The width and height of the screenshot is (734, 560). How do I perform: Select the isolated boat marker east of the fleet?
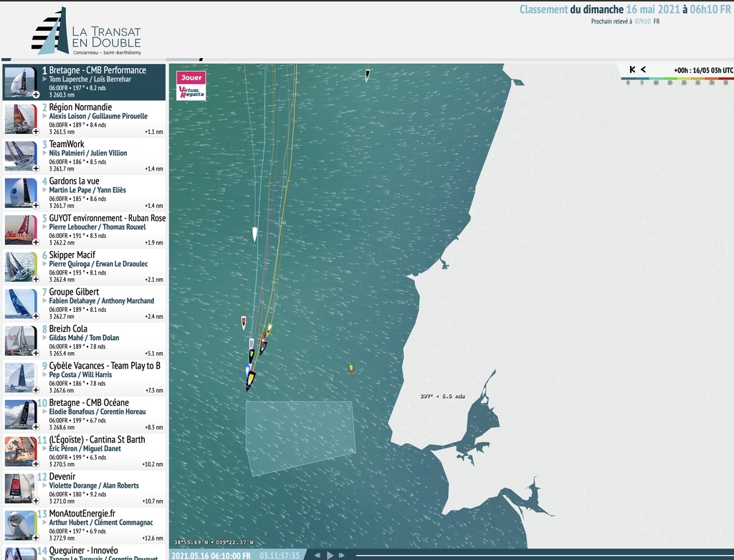[351, 369]
